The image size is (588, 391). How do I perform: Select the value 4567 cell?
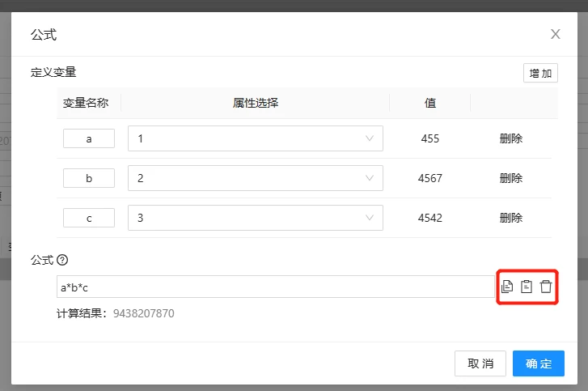point(430,178)
